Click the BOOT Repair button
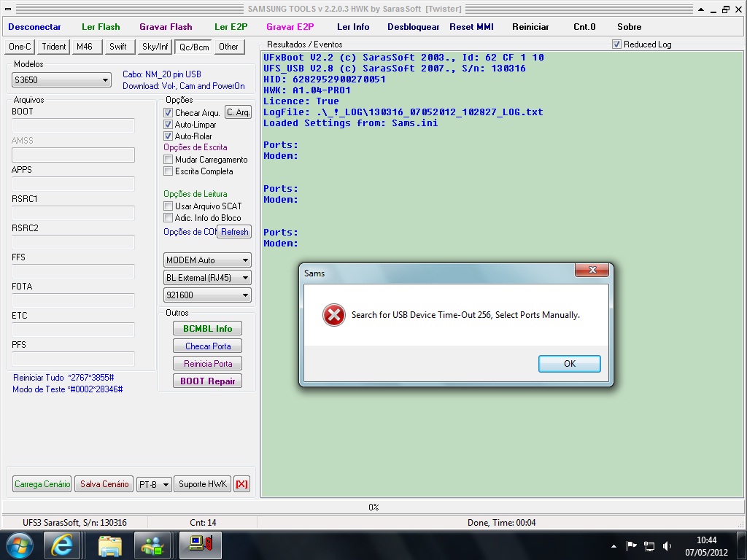This screenshot has height=560, width=747. tap(207, 381)
